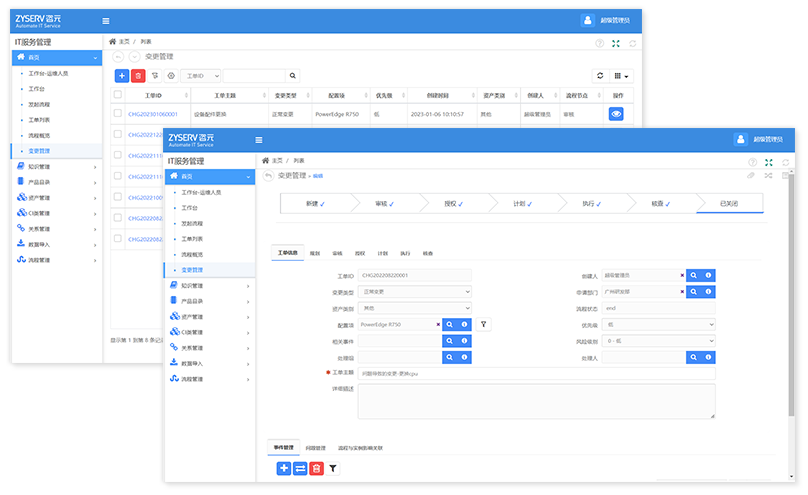The width and height of the screenshot is (808, 495).
Task: Open the settings gear icon in back window toolbar
Action: pos(171,76)
